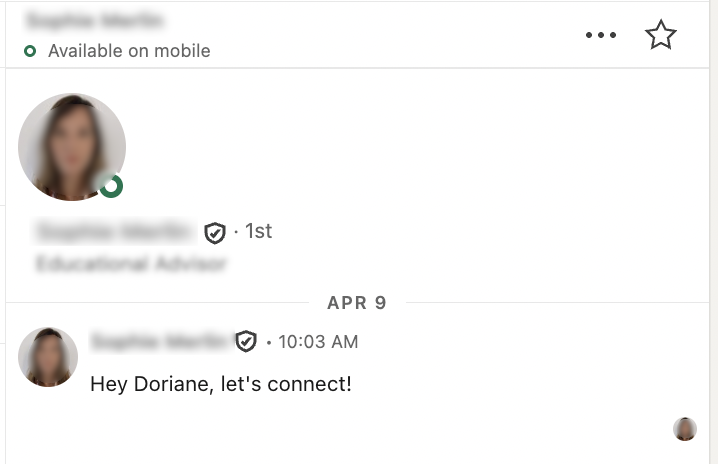This screenshot has width=718, height=464.
Task: Click the "Available on mobile" status text
Action: click(x=129, y=51)
